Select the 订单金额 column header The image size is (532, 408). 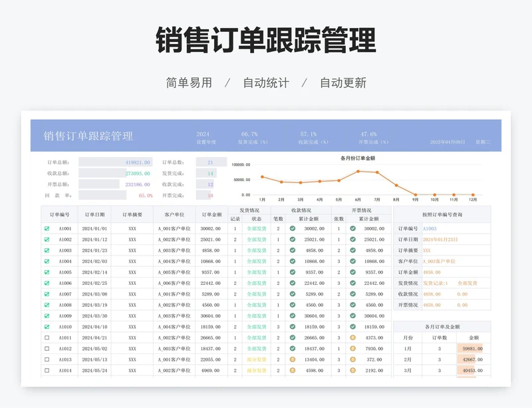[x=211, y=214]
